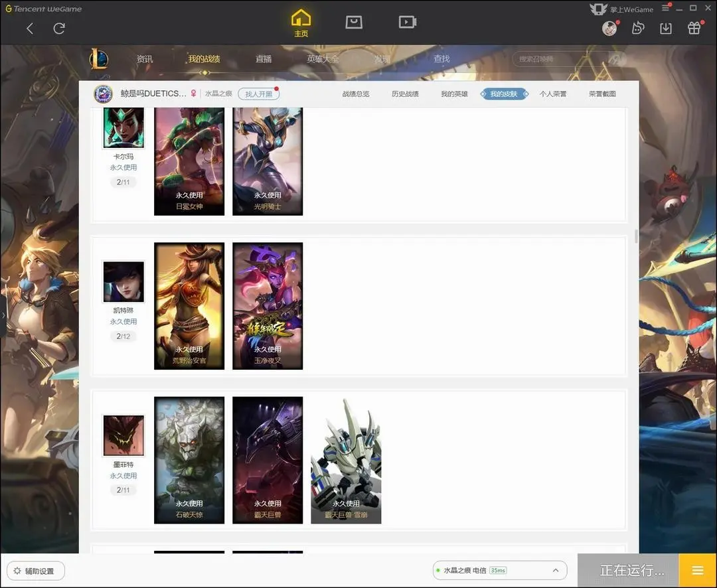Go to the 发现 tab

coord(382,59)
